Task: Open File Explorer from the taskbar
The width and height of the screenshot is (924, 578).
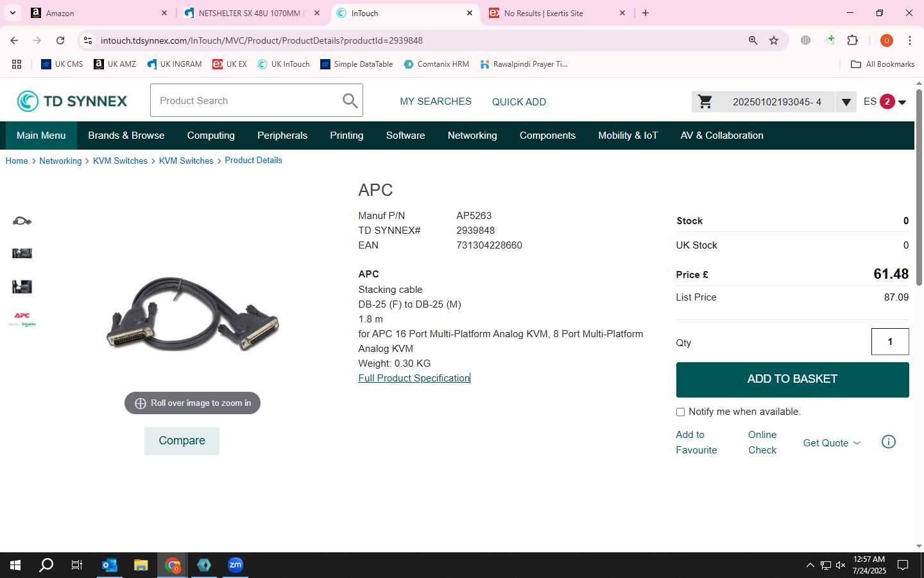Action: 141,565
